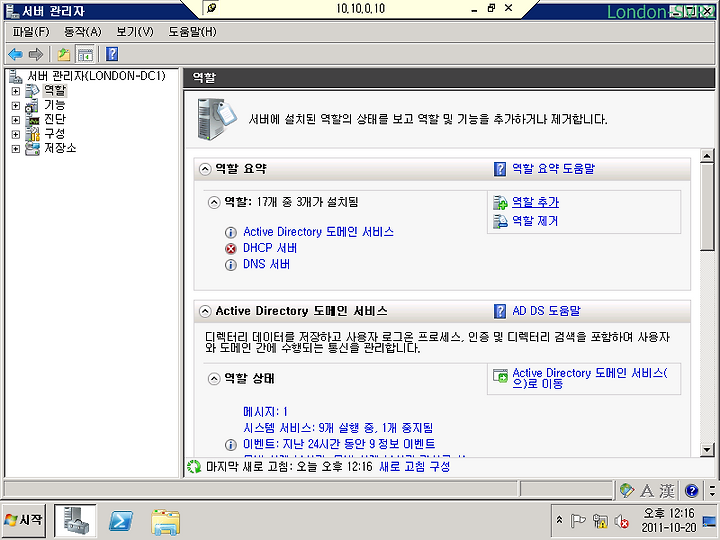Click the Action Center flag tray icon
This screenshot has height=540, width=720.
click(578, 521)
